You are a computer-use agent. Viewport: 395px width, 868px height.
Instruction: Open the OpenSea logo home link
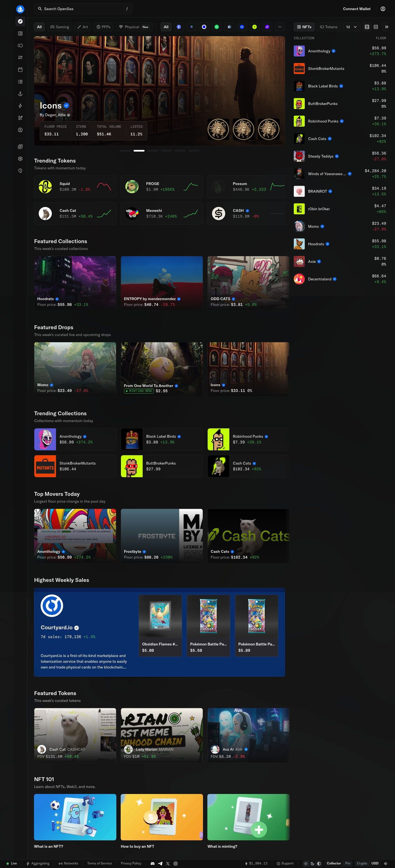(x=20, y=9)
